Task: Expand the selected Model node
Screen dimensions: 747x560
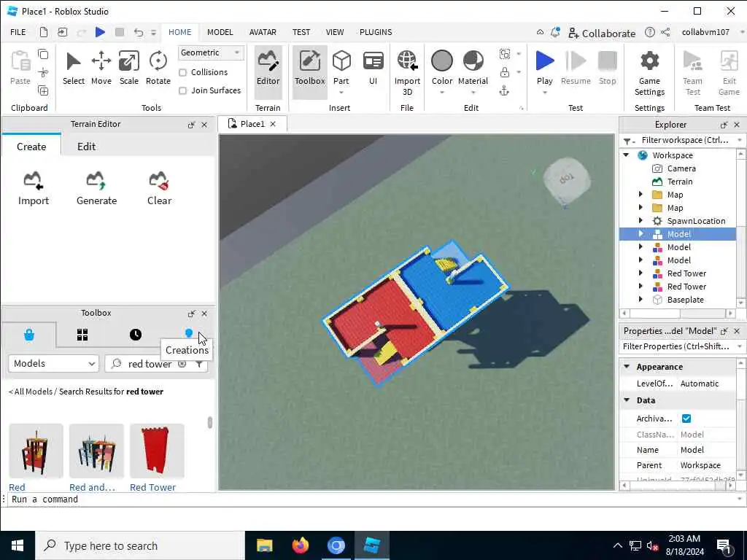Action: tap(640, 234)
